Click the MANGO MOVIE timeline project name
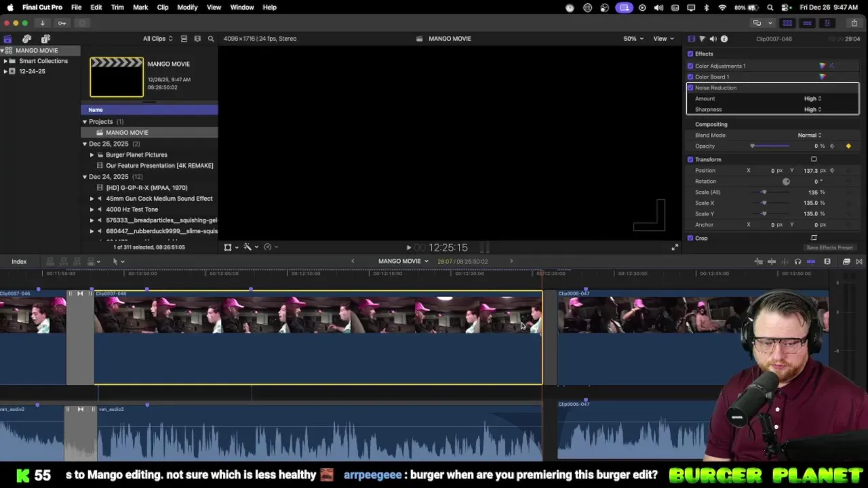Viewport: 868px width, 488px height. (x=399, y=262)
